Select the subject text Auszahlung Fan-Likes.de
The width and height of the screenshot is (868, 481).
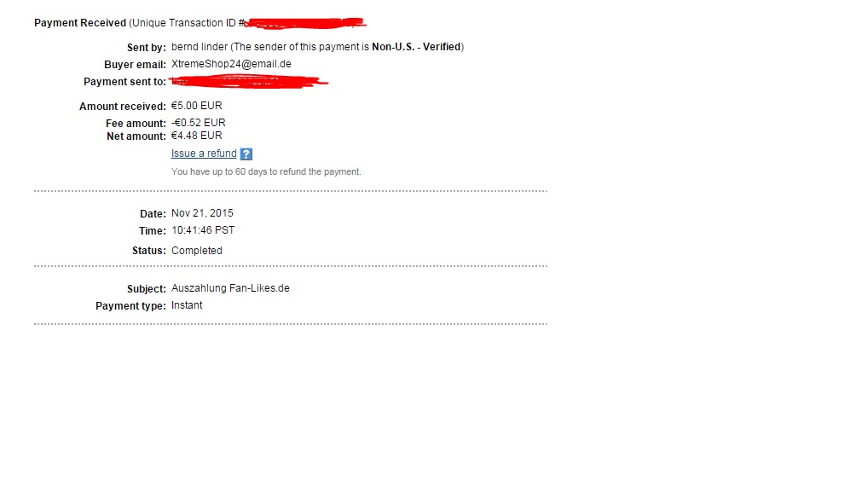tap(230, 287)
